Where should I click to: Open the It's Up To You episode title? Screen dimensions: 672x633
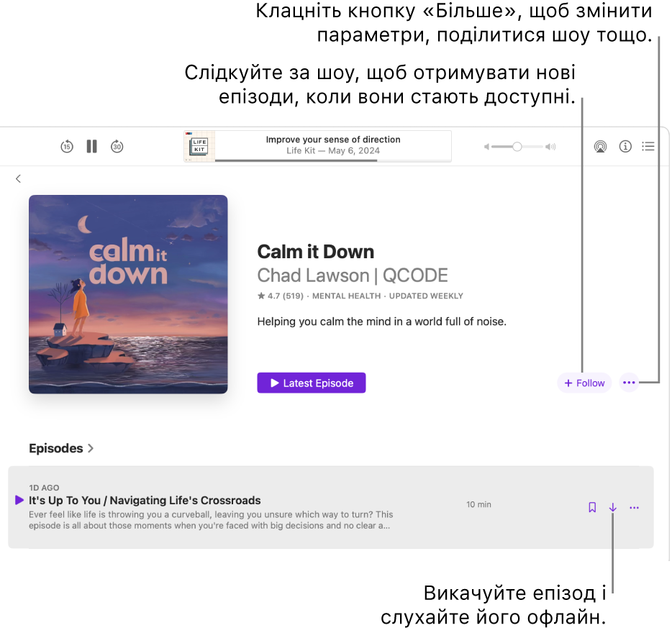pyautogui.click(x=145, y=500)
